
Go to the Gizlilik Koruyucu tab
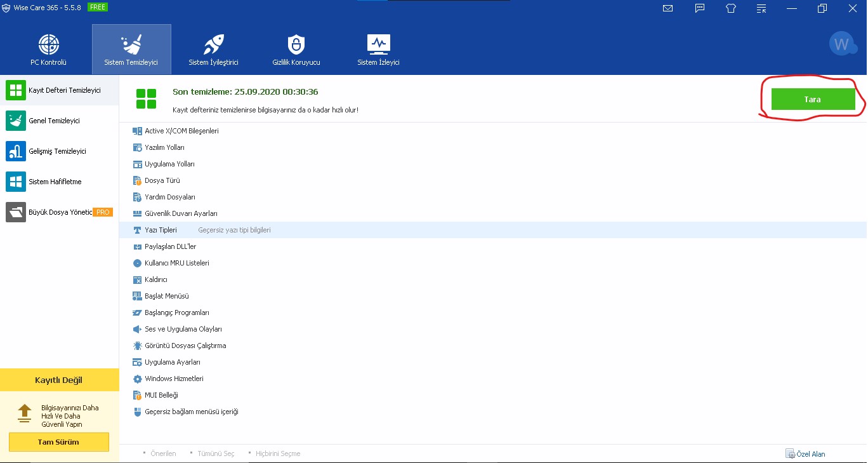[x=296, y=50]
